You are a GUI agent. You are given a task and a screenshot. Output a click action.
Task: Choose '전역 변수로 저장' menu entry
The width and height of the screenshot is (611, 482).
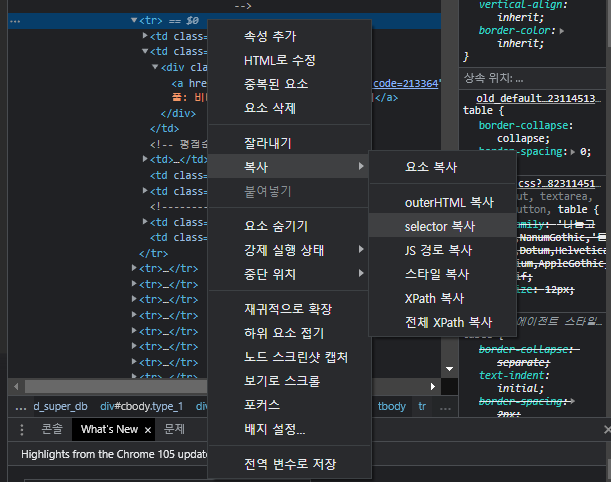pyautogui.click(x=289, y=464)
